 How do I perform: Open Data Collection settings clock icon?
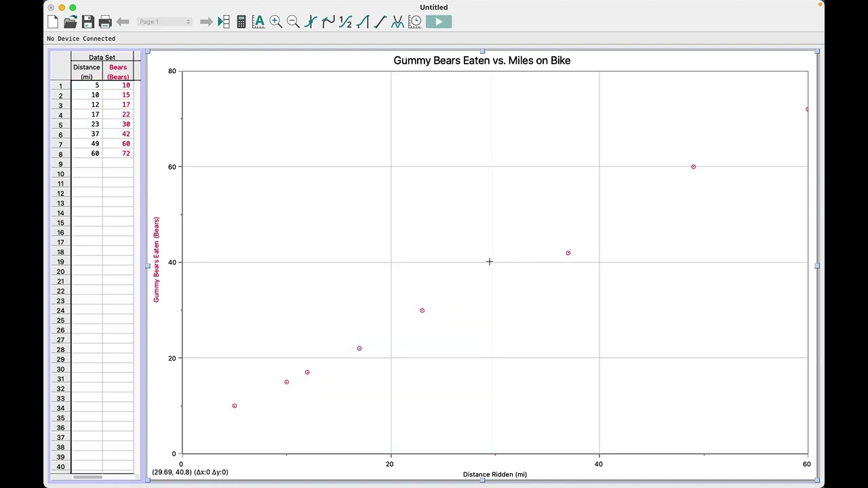415,22
